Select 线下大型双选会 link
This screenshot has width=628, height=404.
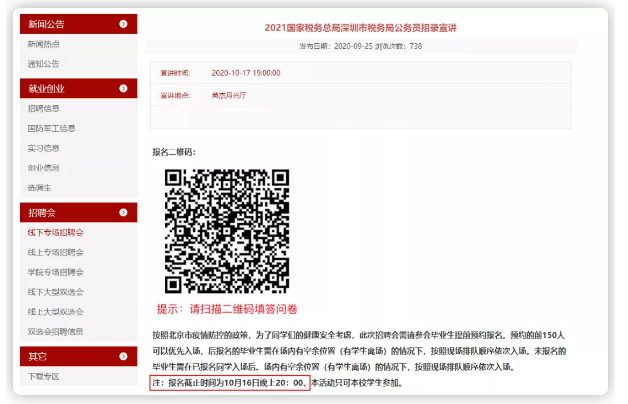(55, 292)
